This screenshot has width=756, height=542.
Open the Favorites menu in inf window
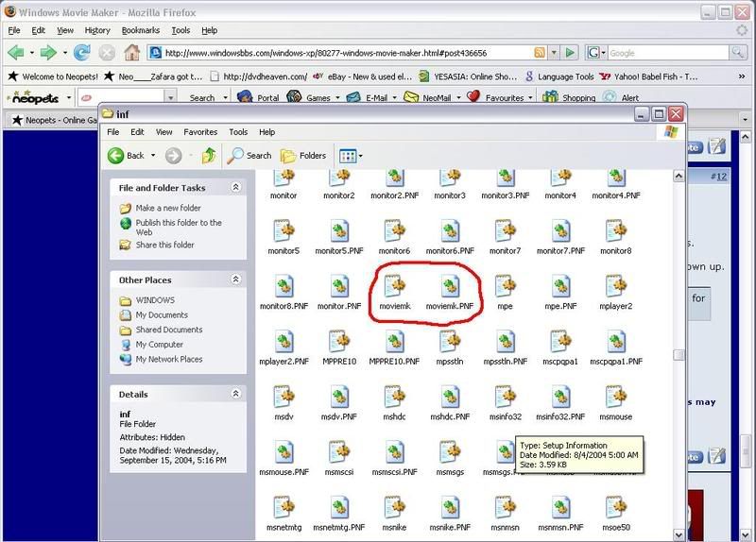point(200,132)
